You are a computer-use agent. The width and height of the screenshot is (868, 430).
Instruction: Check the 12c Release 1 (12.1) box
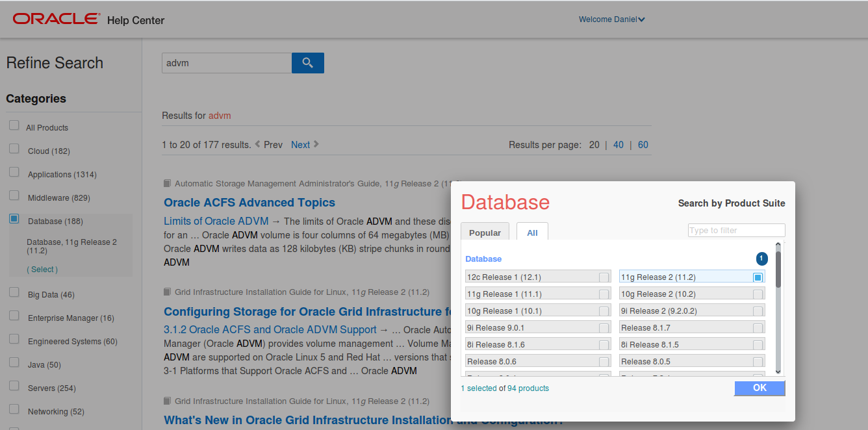coord(604,277)
